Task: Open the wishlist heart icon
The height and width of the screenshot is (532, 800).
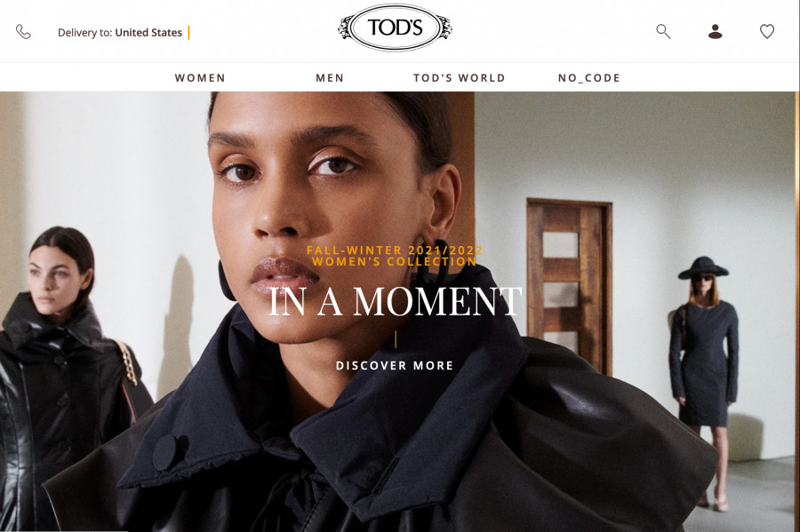Action: (x=767, y=32)
